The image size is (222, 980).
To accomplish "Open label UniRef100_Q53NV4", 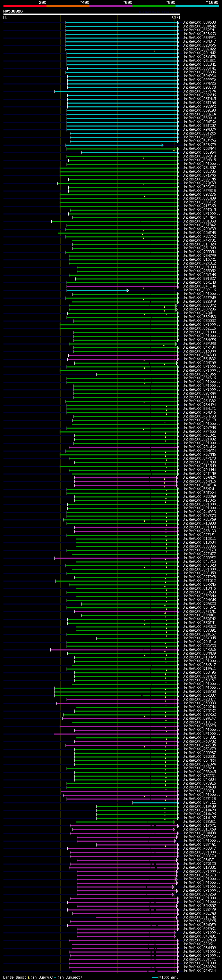I will click(199, 149).
